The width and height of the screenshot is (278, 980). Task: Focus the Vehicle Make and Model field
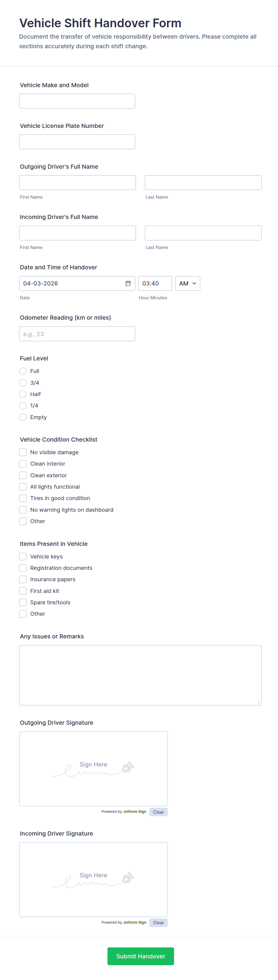(77, 101)
